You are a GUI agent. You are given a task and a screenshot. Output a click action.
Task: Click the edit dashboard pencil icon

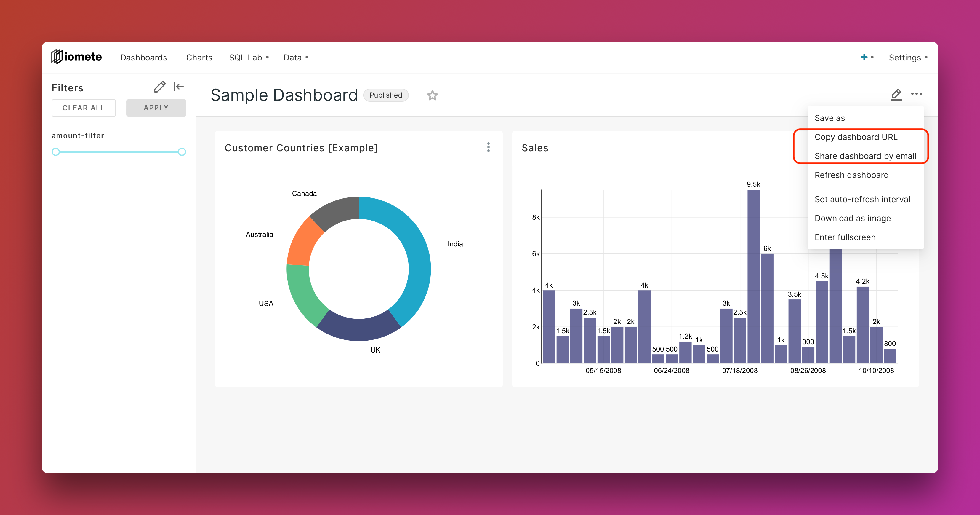pos(896,94)
